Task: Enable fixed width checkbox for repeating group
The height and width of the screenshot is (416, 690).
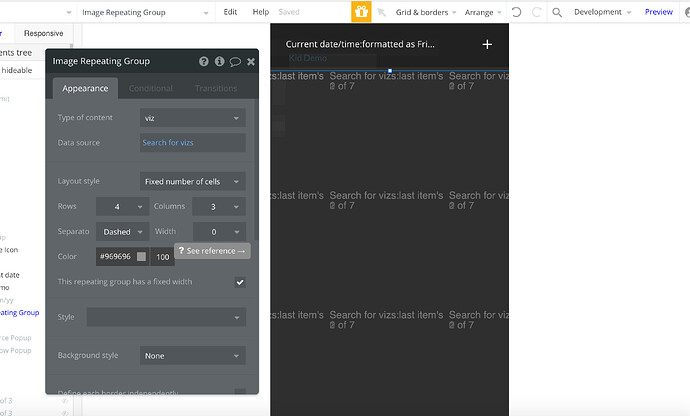Action: point(240,282)
